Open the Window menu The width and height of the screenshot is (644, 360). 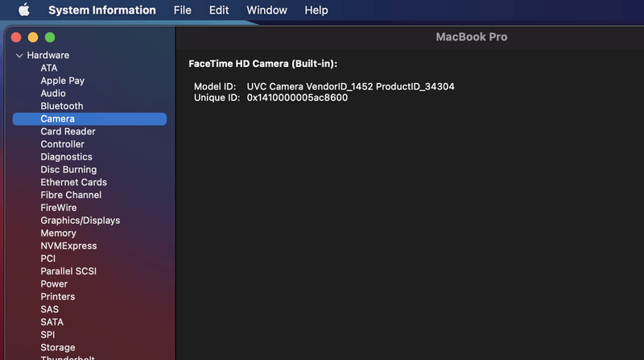tap(266, 10)
